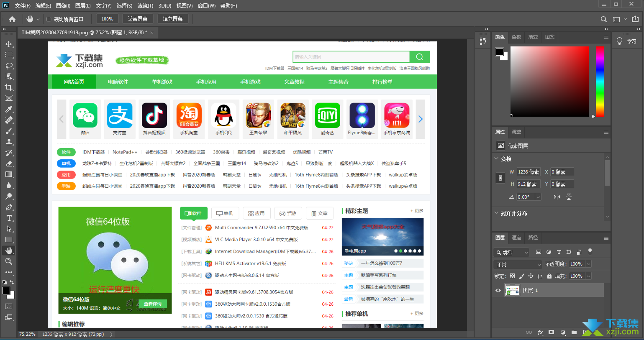Select the Clone Stamp tool
This screenshot has width=644, height=340.
point(9,142)
